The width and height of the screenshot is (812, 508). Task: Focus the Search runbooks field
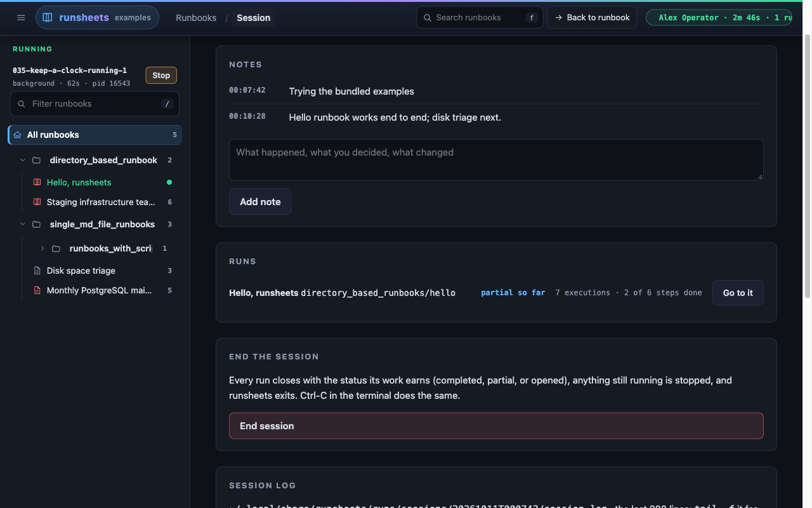tap(480, 18)
